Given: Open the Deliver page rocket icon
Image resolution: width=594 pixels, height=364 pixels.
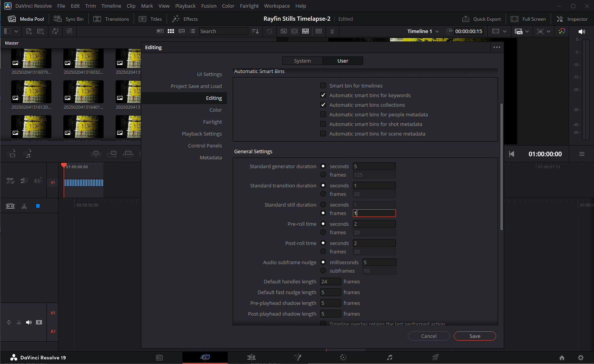Looking at the screenshot, I should click(x=435, y=357).
